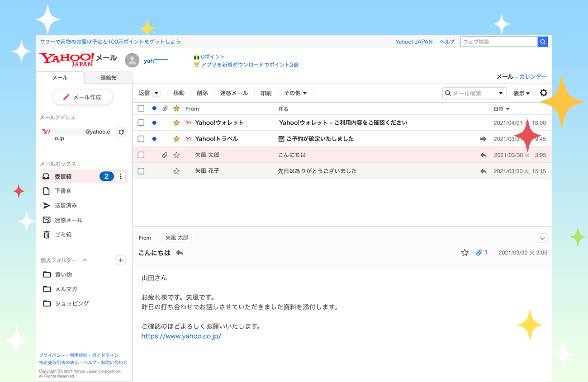Click the attachment column header paperclip
This screenshot has width=588, height=382.
point(165,108)
